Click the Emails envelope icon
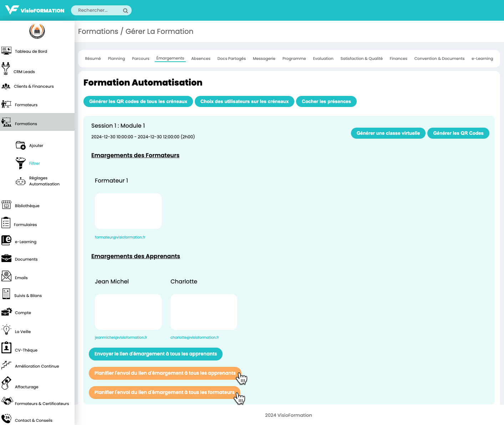The height and width of the screenshot is (425, 504). 6,276
